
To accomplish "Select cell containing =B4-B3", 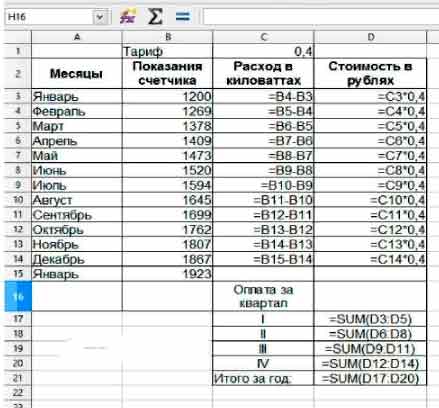I will (x=263, y=96).
